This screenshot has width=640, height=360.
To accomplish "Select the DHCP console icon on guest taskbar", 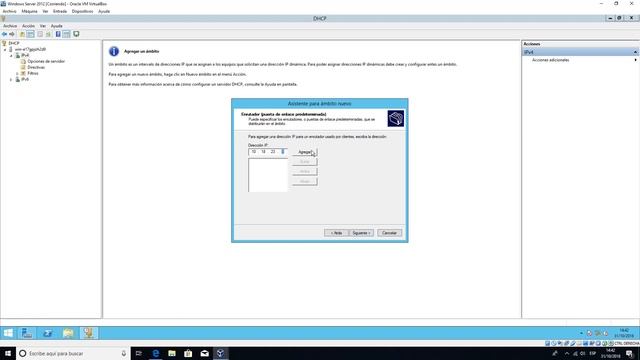I will point(89,333).
